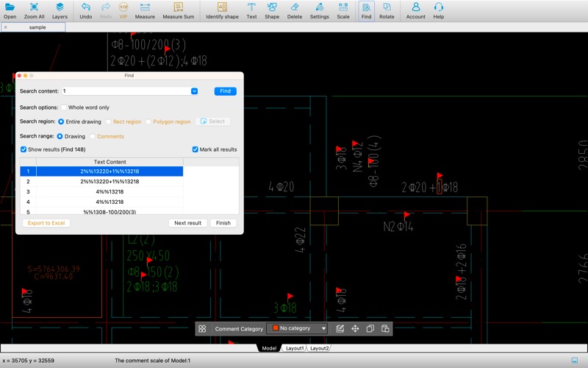The image size is (588, 368).
Task: Uncheck Mark all results
Action: [195, 149]
